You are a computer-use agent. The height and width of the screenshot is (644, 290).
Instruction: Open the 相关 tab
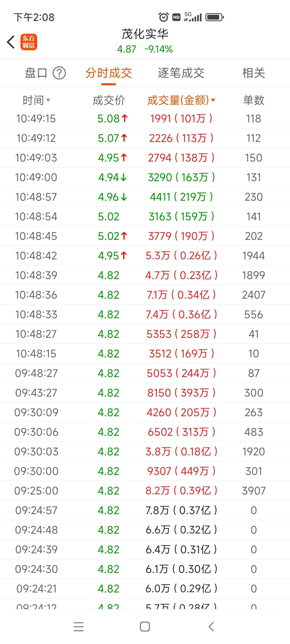coord(254,73)
